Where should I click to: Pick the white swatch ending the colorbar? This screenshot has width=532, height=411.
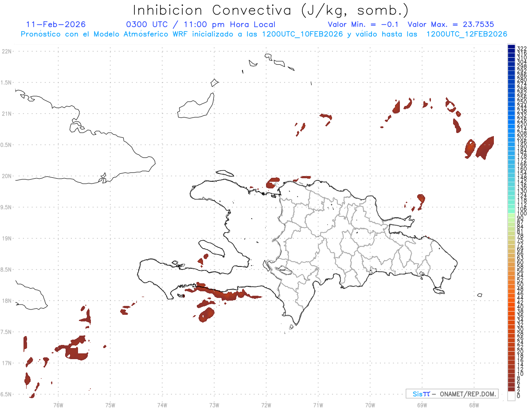[x=512, y=396]
